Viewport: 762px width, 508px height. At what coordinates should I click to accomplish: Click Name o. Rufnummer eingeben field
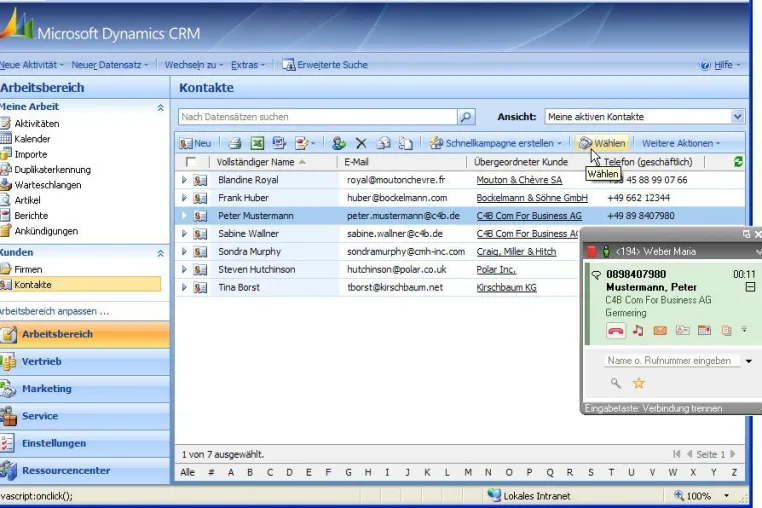[x=672, y=361]
